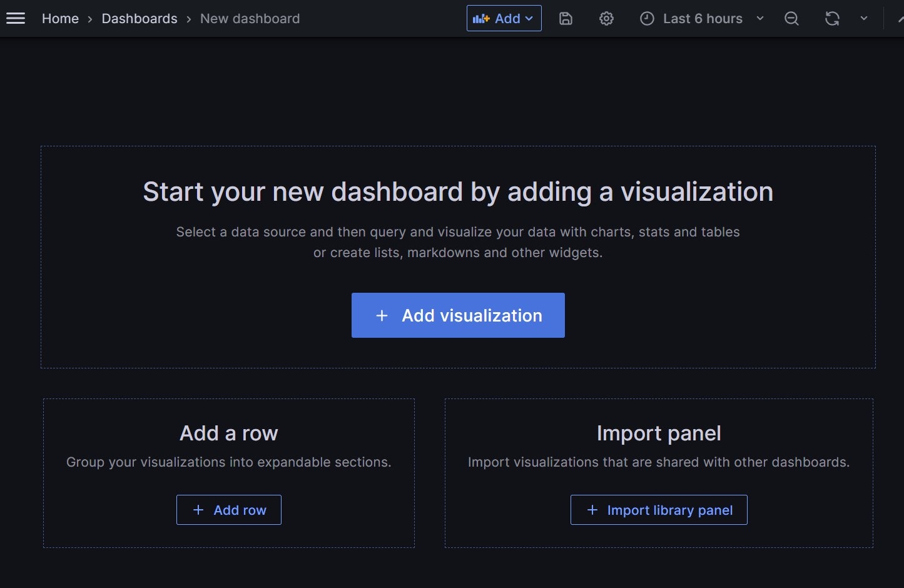
Task: Expand the refresh interval dropdown arrow
Action: click(x=864, y=19)
